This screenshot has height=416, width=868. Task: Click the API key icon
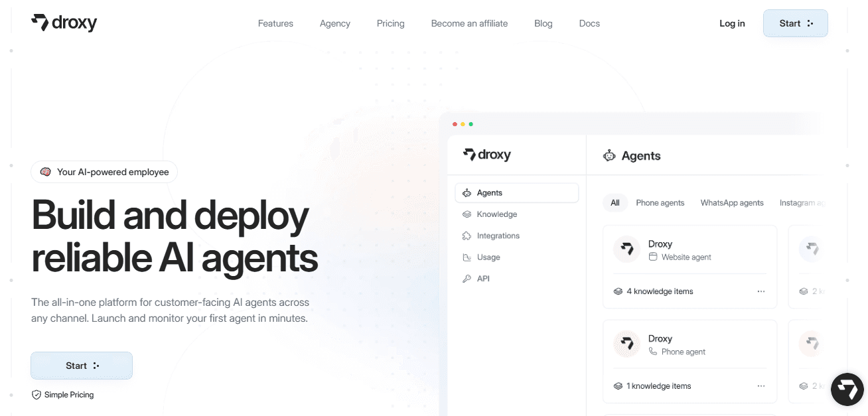pos(467,279)
